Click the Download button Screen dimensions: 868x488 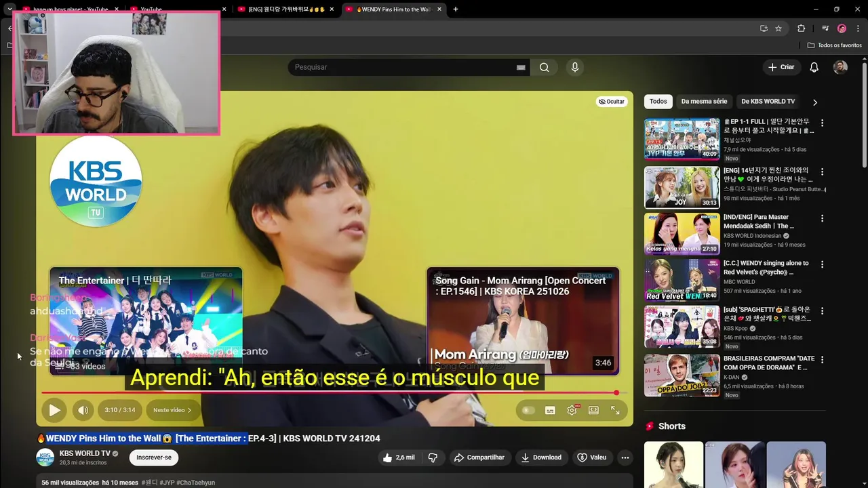(x=541, y=457)
